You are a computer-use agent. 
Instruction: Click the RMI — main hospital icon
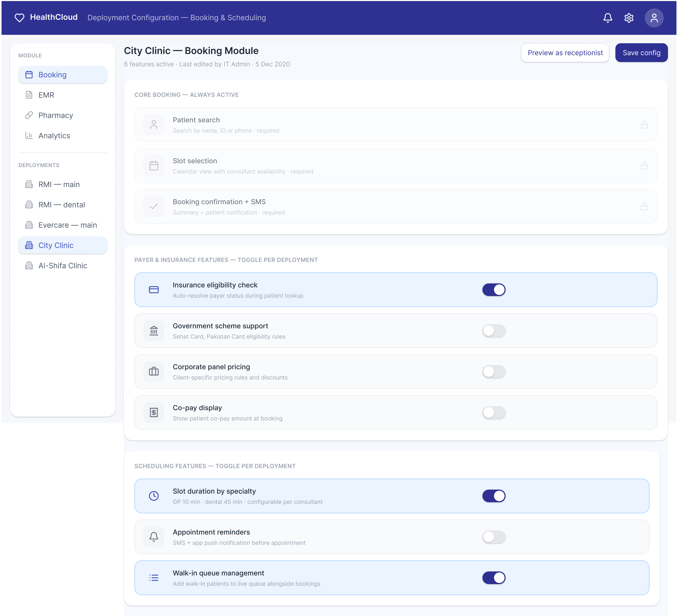(x=29, y=184)
